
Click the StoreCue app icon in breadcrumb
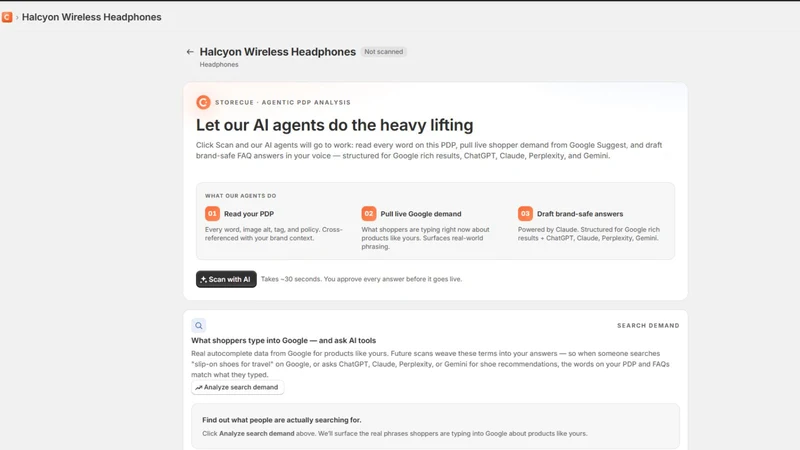7,17
